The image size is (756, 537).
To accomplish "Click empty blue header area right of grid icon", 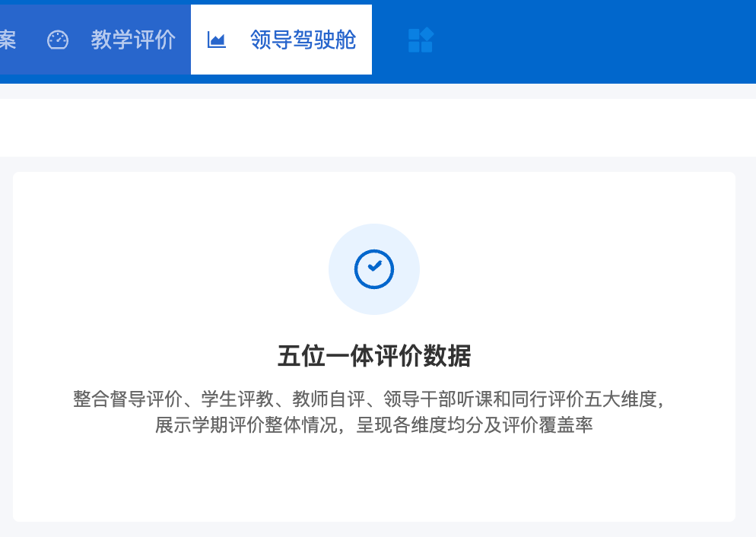I will [x=593, y=41].
